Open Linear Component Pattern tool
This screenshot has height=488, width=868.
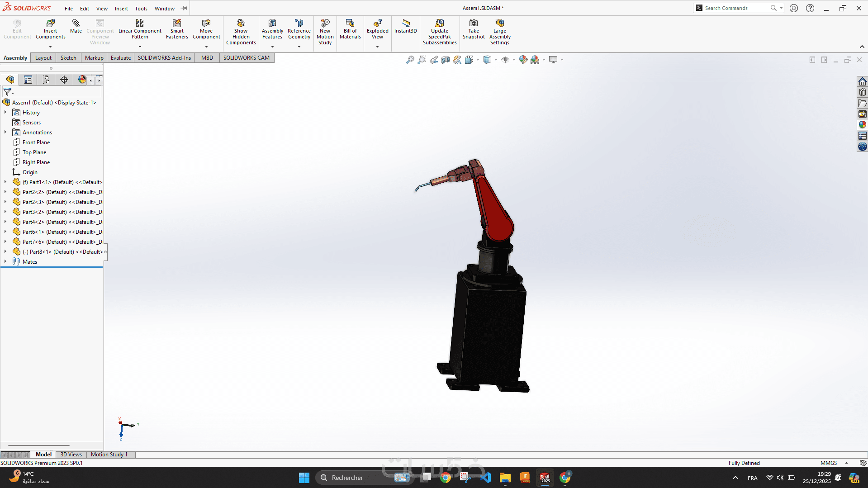(140, 29)
